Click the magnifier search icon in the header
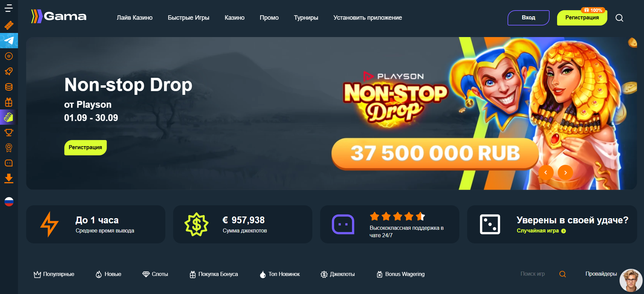This screenshot has height=294, width=644. (619, 18)
